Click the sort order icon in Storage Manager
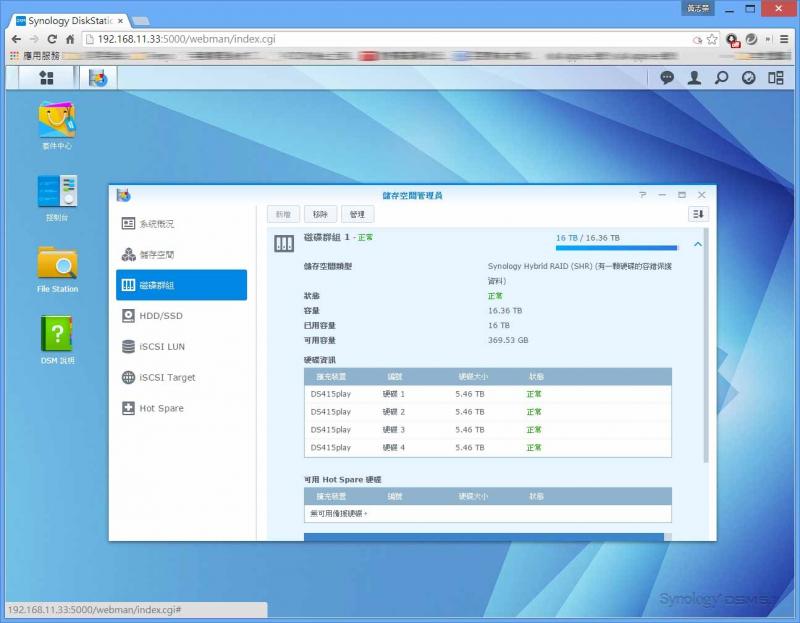The width and height of the screenshot is (800, 623). point(698,214)
